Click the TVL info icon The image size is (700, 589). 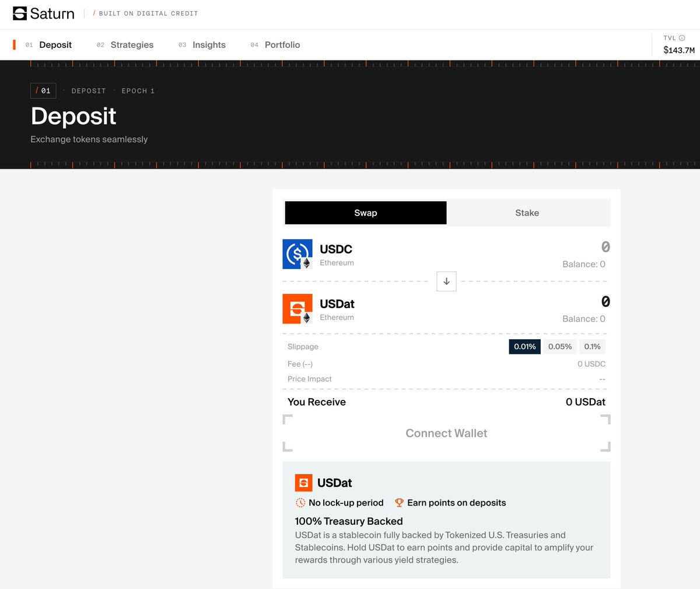tap(682, 38)
